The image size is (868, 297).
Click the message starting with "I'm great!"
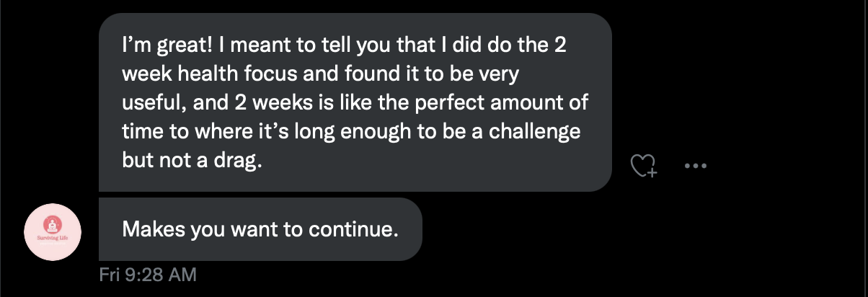[355, 102]
